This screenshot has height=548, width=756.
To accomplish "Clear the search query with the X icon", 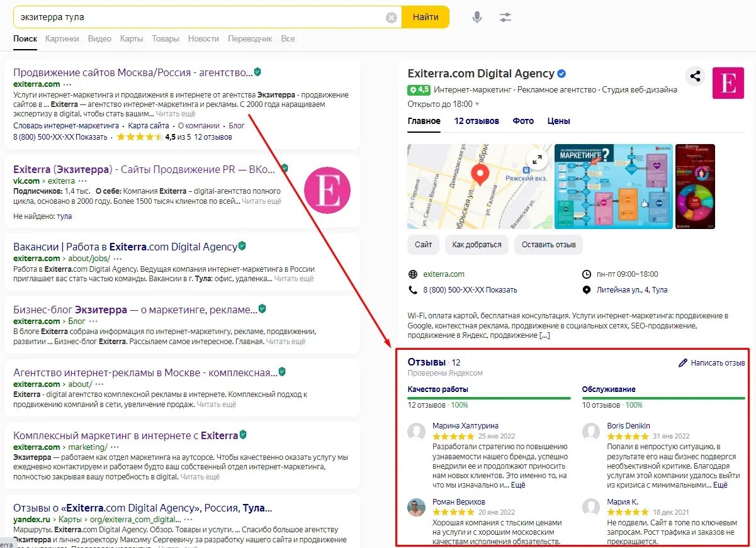I will coord(392,17).
